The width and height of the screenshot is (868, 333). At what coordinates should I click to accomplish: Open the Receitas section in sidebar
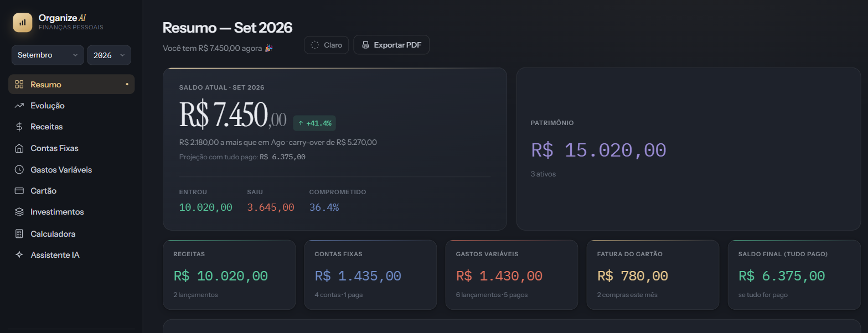click(71, 127)
